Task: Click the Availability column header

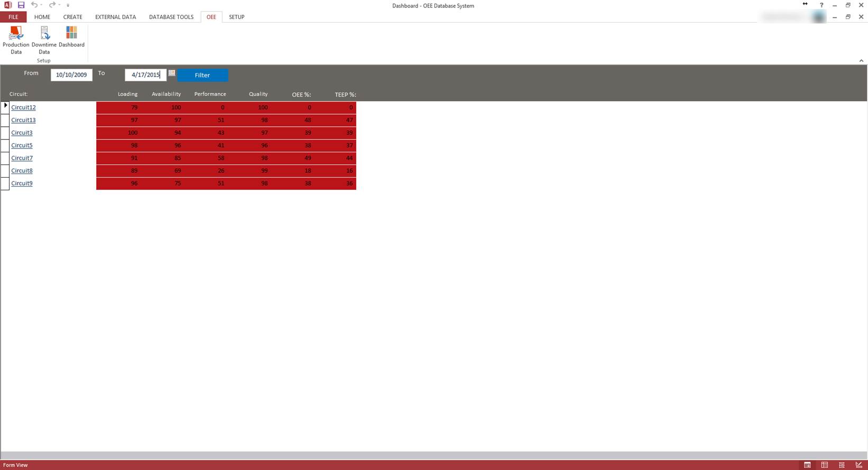Action: coord(166,94)
